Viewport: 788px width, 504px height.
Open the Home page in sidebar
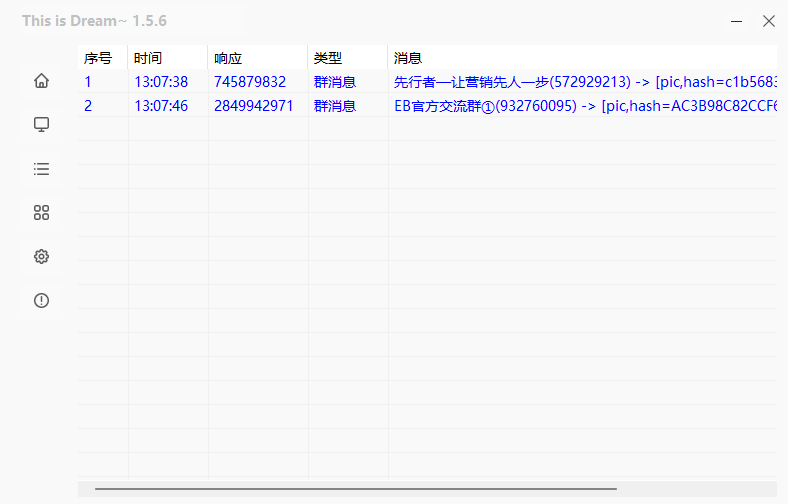41,81
